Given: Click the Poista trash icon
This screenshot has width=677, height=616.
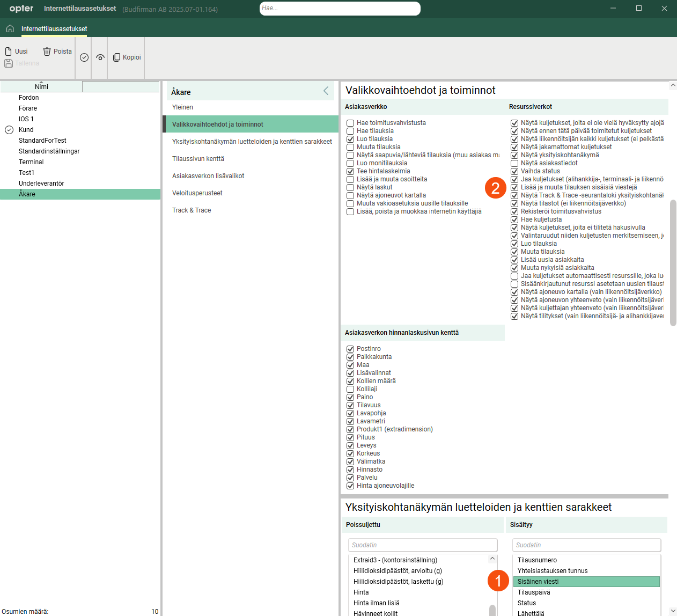Looking at the screenshot, I should (x=47, y=52).
